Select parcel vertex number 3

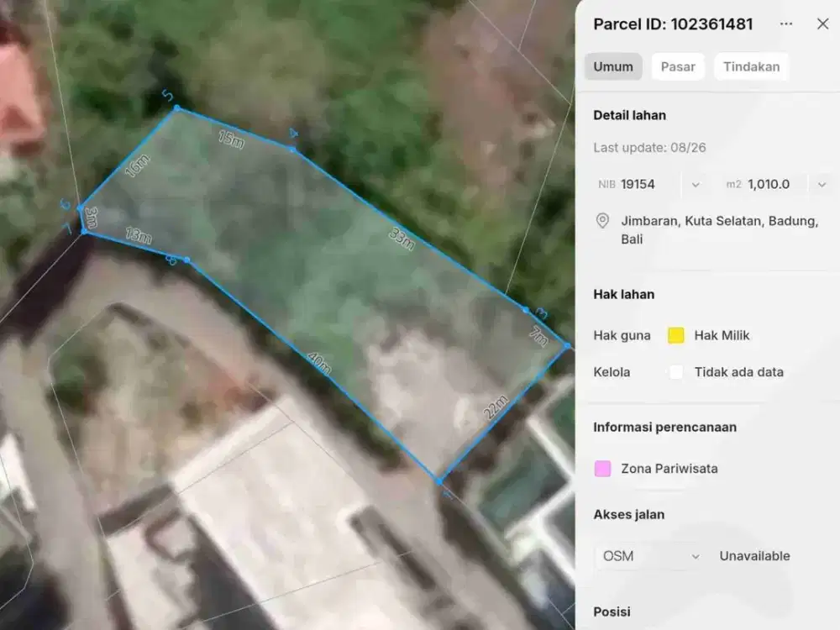tap(526, 310)
